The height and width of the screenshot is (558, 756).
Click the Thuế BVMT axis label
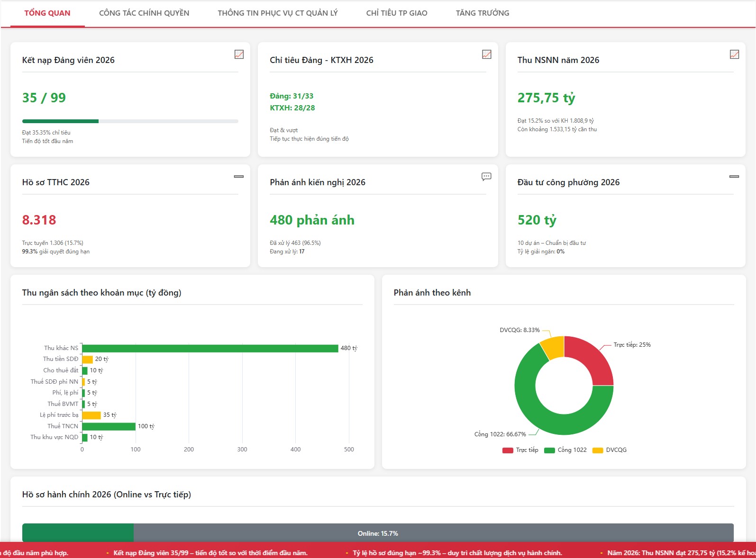coord(63,404)
